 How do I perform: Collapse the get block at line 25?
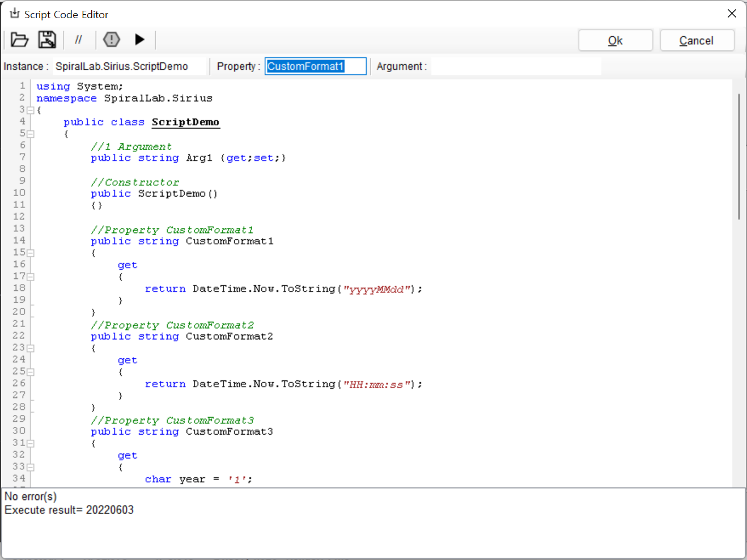click(31, 372)
